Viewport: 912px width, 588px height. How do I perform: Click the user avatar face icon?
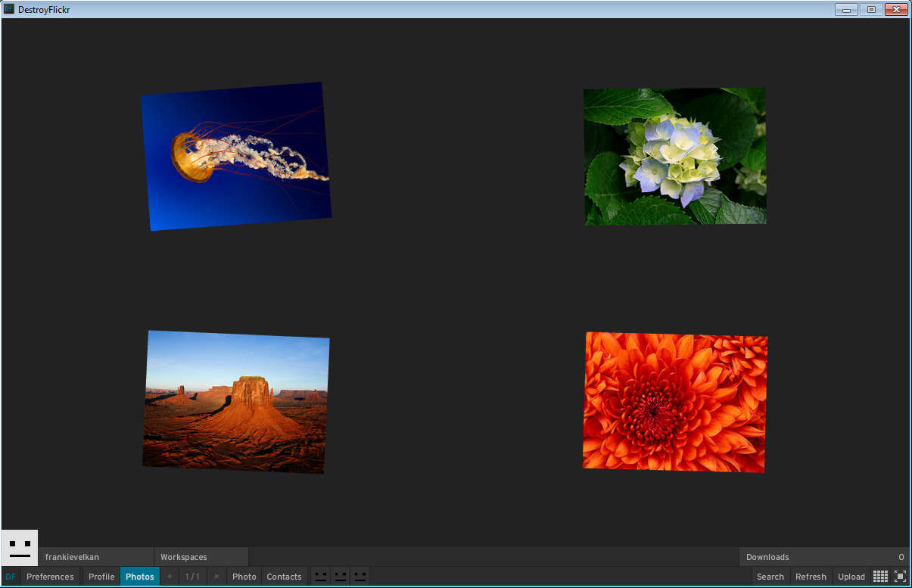(x=20, y=548)
